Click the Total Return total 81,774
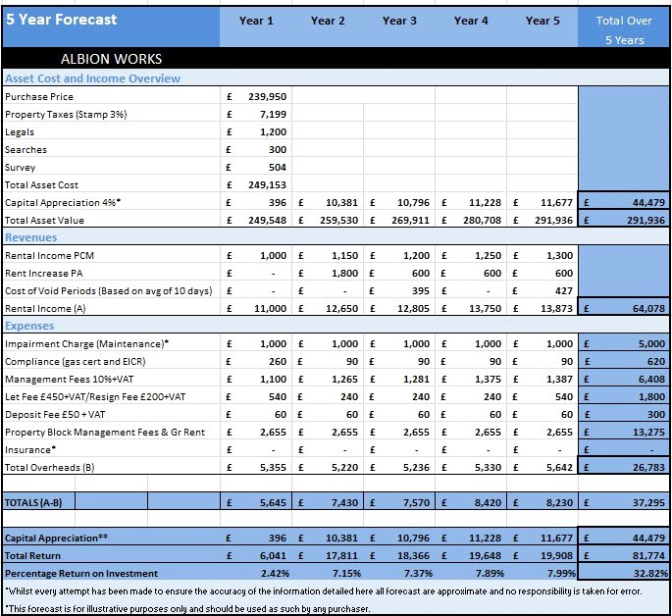672x616 pixels. (648, 555)
